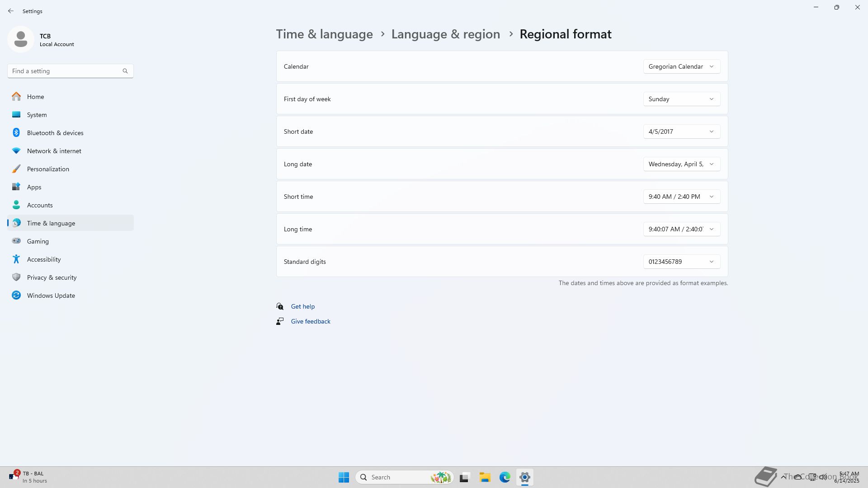Go to Accessibility settings
The height and width of the screenshot is (488, 868).
click(43, 259)
